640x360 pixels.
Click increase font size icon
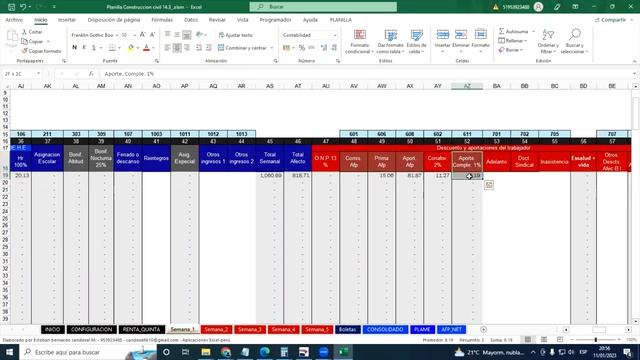[142, 35]
